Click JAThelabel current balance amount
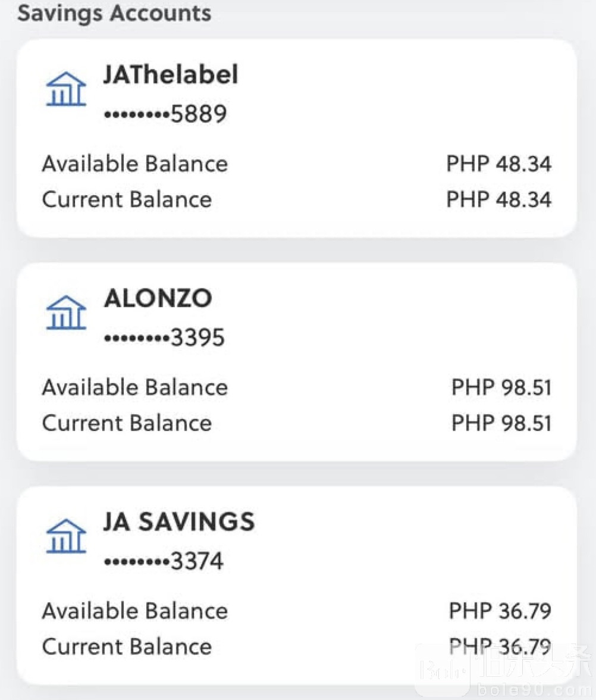 tap(498, 199)
